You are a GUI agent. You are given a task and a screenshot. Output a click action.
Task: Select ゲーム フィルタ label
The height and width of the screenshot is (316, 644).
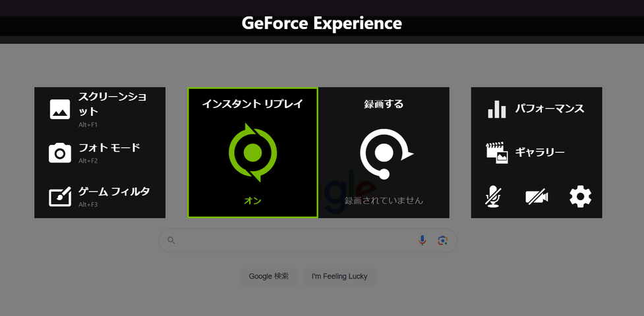click(x=114, y=191)
